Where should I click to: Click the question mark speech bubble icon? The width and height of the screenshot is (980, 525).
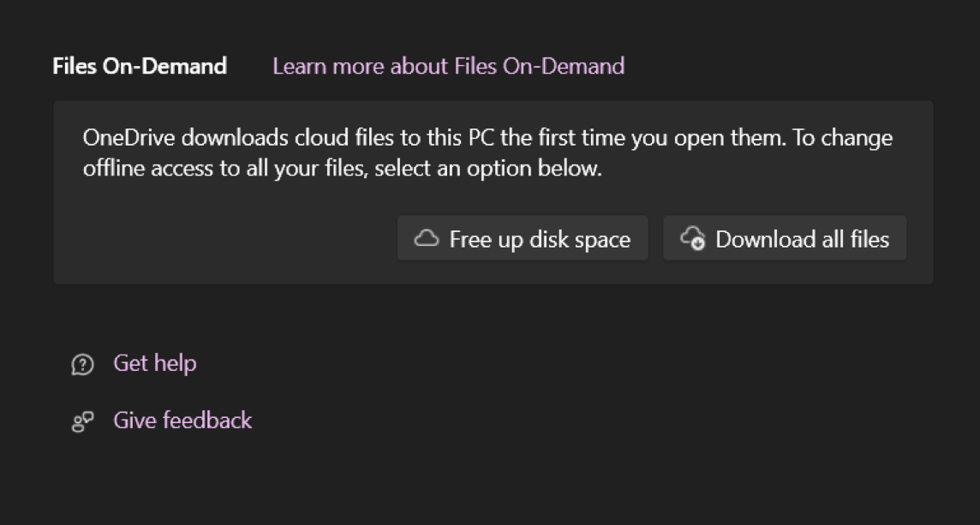pyautogui.click(x=81, y=363)
